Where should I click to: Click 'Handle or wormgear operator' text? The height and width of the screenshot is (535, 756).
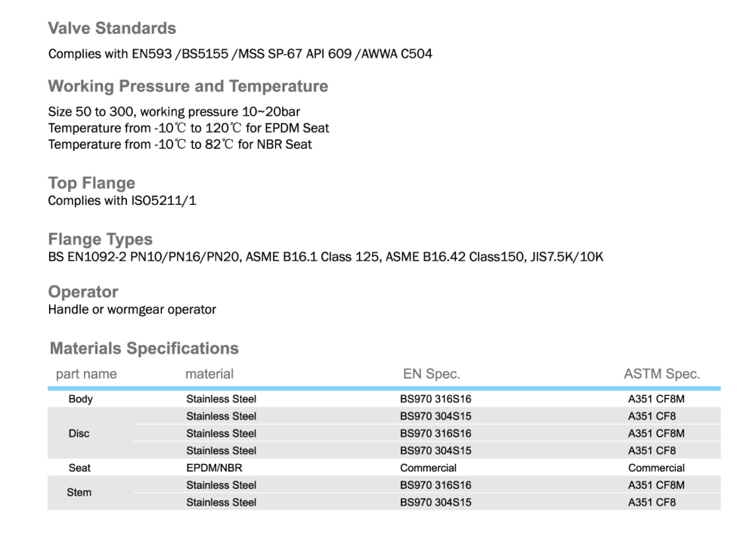coord(132,310)
